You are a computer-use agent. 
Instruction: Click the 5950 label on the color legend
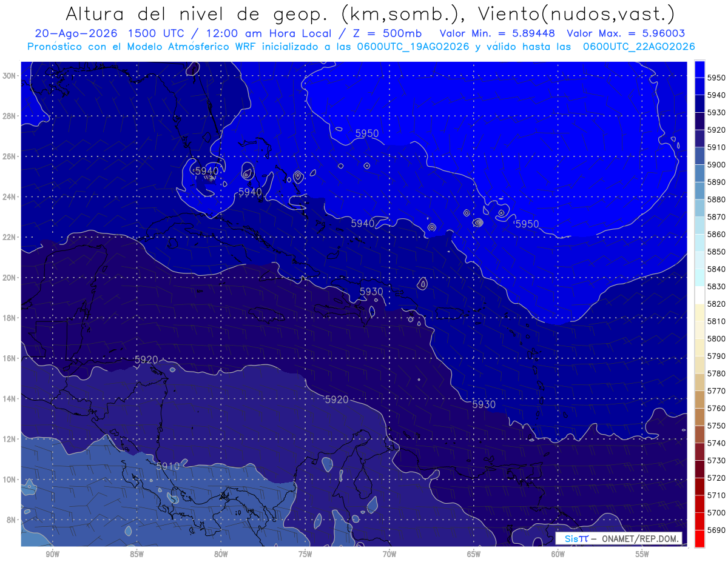tap(716, 78)
